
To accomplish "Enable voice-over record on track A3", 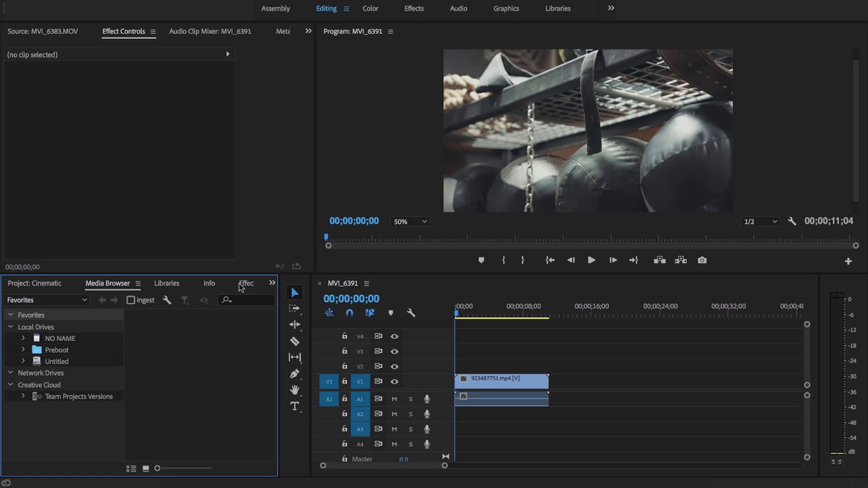I will [x=427, y=429].
